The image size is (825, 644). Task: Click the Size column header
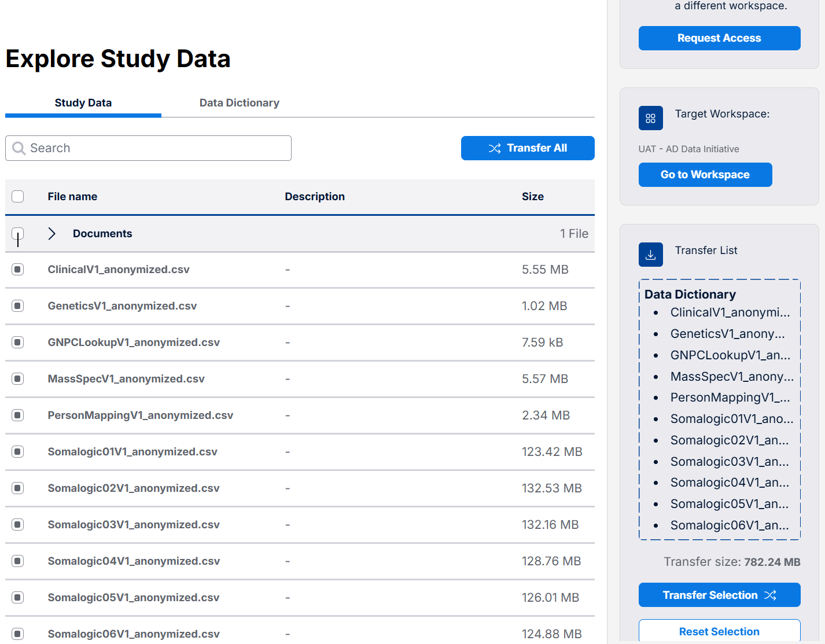[532, 196]
